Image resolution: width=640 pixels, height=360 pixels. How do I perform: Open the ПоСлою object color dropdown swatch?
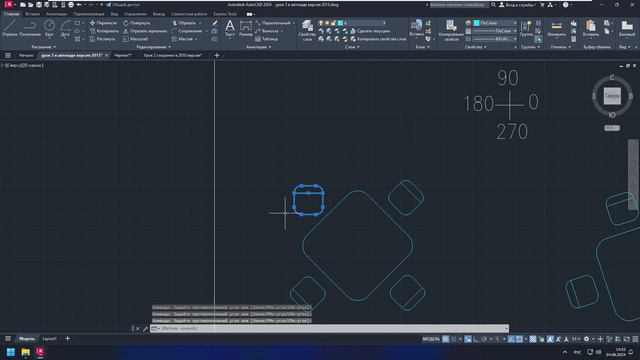(495, 23)
